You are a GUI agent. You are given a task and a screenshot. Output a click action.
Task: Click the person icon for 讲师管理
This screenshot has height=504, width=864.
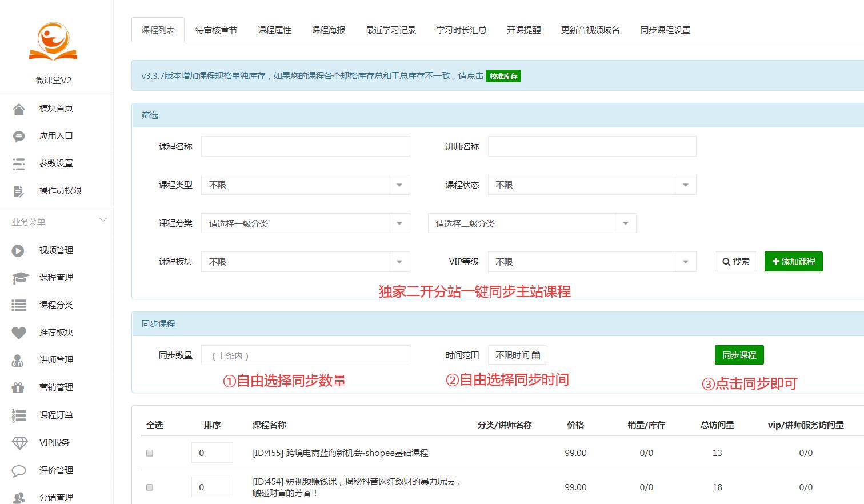pyautogui.click(x=18, y=360)
